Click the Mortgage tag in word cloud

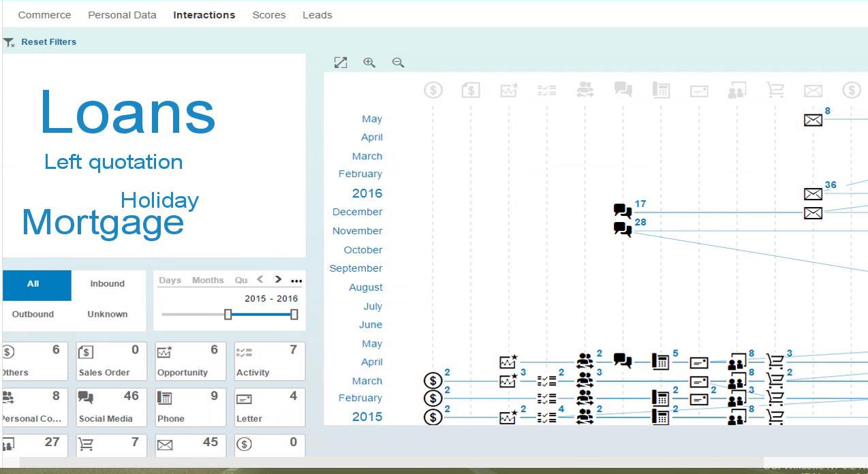103,222
